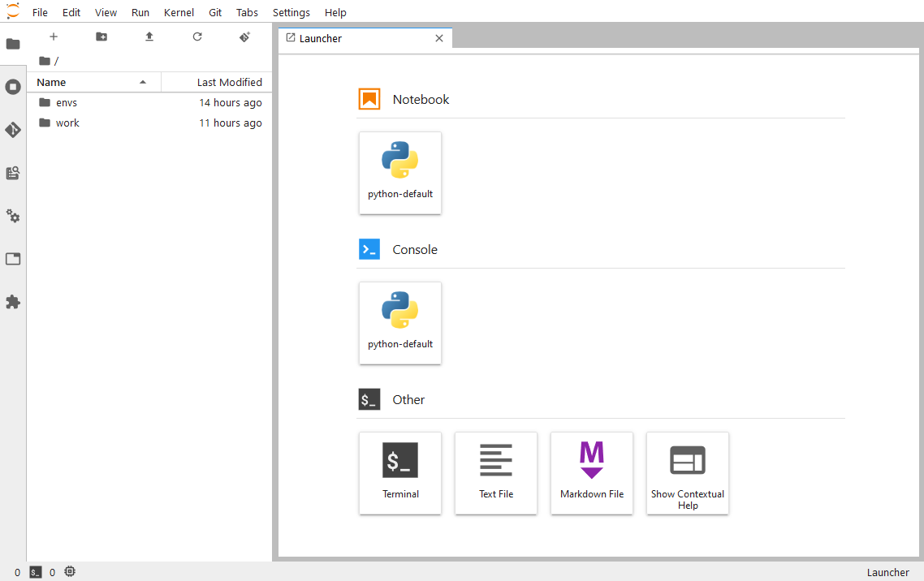This screenshot has height=581, width=924.
Task: Open the table of contents sidebar icon
Action: click(13, 173)
